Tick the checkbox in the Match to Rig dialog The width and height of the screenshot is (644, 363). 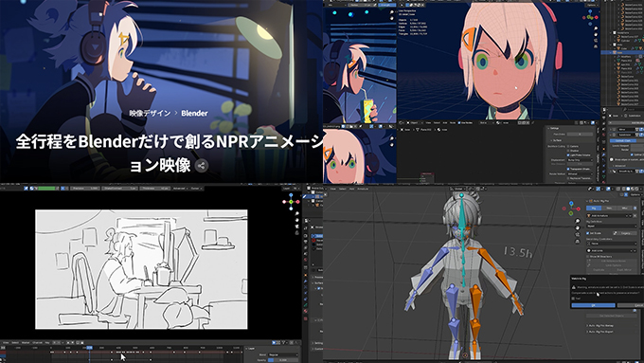[x=573, y=298]
